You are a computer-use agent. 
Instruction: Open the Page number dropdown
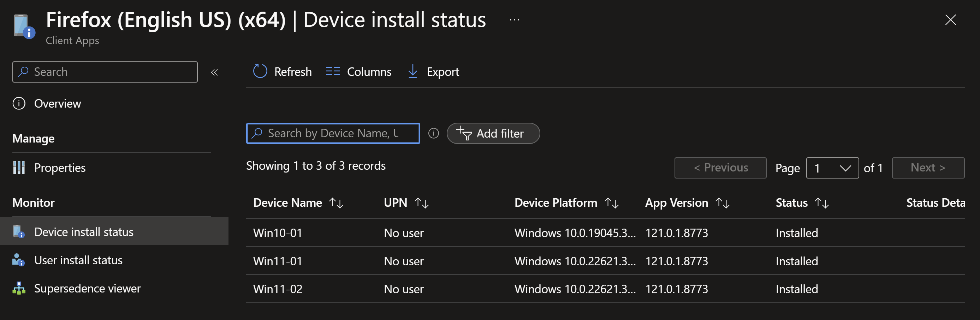[x=832, y=168]
